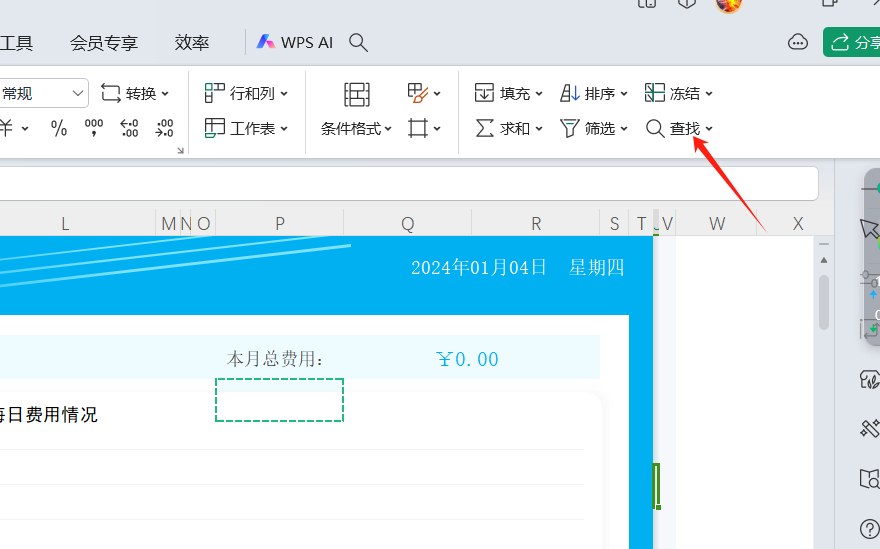Click the date cell 2024年01月04日
The width and height of the screenshot is (880, 549).
coord(479,267)
